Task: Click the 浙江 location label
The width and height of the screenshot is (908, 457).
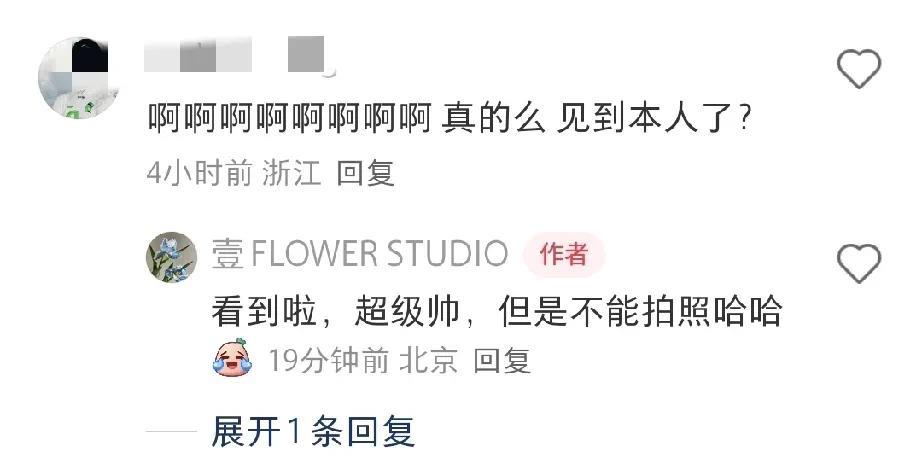Action: click(x=291, y=173)
